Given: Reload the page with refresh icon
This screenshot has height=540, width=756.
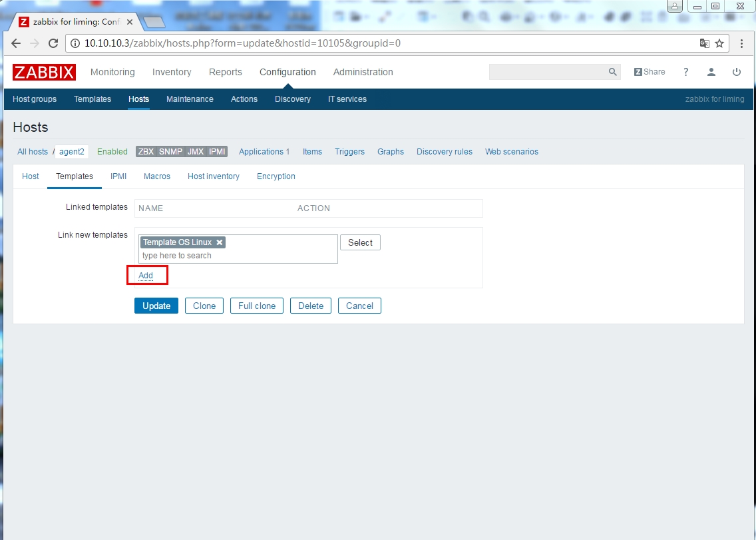Looking at the screenshot, I should coord(53,43).
